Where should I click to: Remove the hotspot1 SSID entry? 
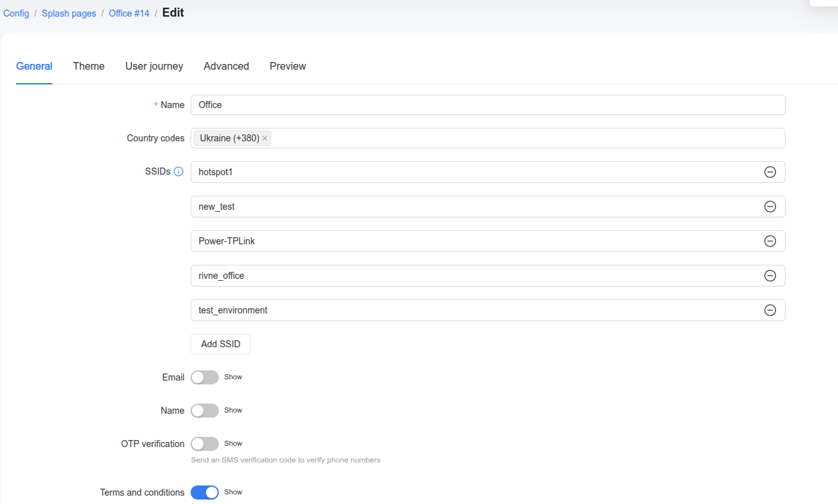tap(770, 172)
